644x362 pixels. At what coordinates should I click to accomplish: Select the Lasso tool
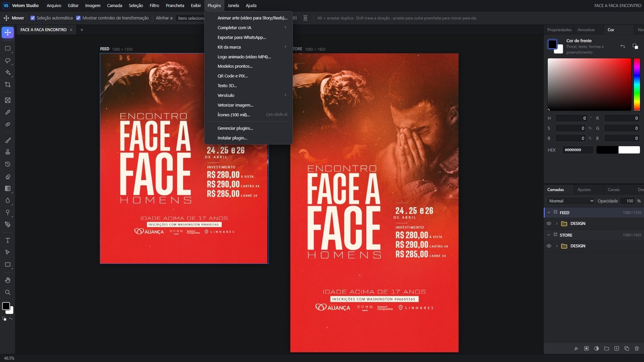(8, 60)
